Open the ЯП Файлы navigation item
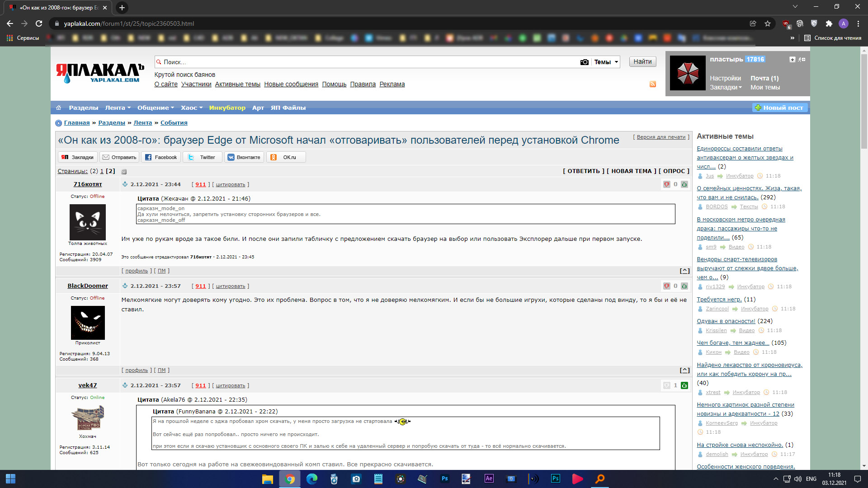 point(288,108)
